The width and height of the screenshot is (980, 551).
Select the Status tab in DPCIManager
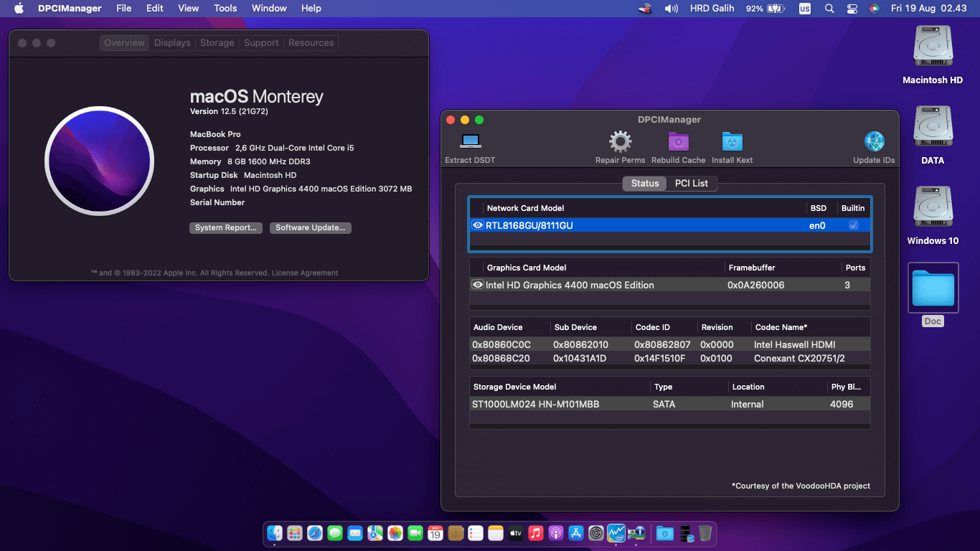(x=645, y=183)
